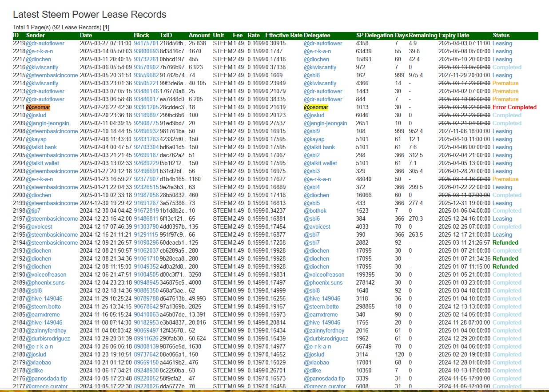Open sender link @panosdada.tip
Image resolution: width=549 pixels, height=392 pixels.
tap(46, 379)
